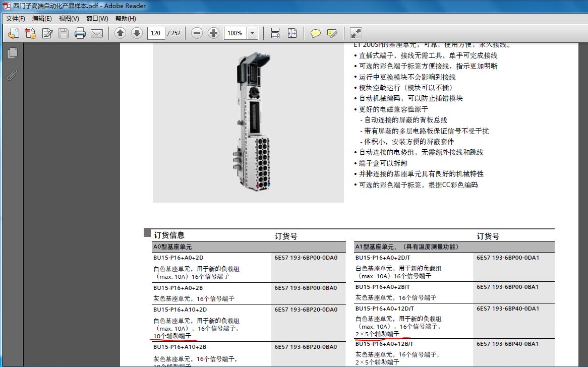Click inside the page number field
This screenshot has height=367, width=588.
click(x=155, y=33)
